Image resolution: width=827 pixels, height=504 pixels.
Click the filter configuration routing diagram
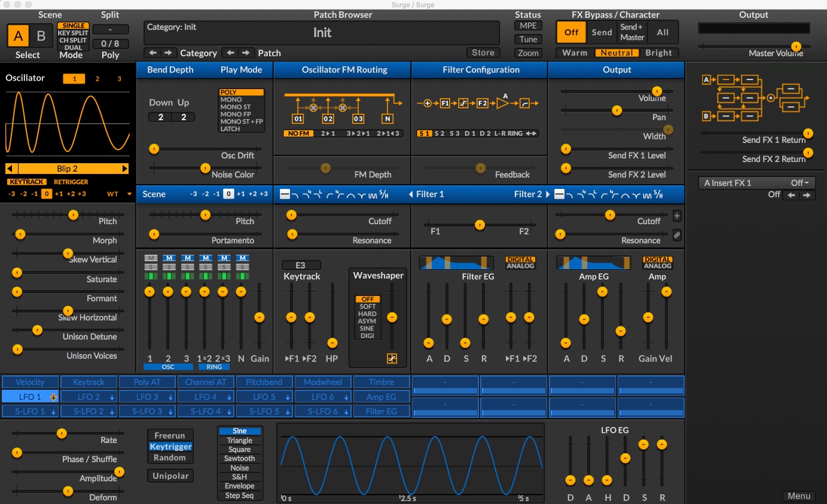[x=478, y=103]
